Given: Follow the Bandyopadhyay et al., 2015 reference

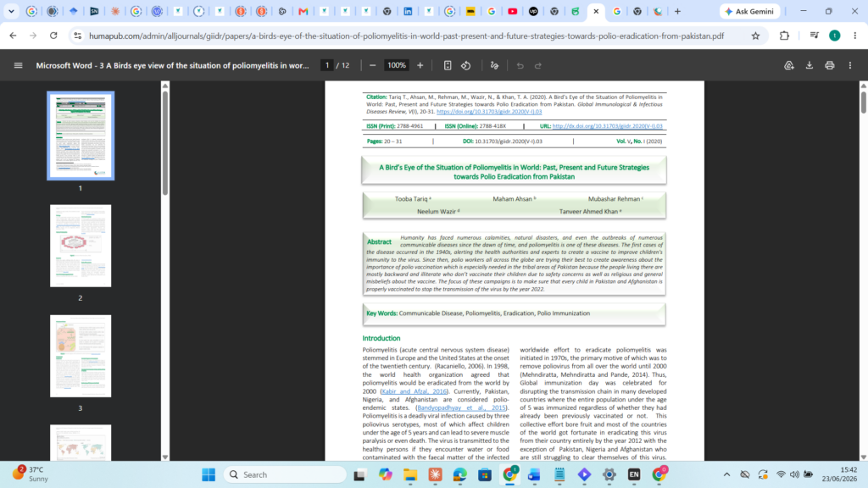Looking at the screenshot, I should pos(461,408).
